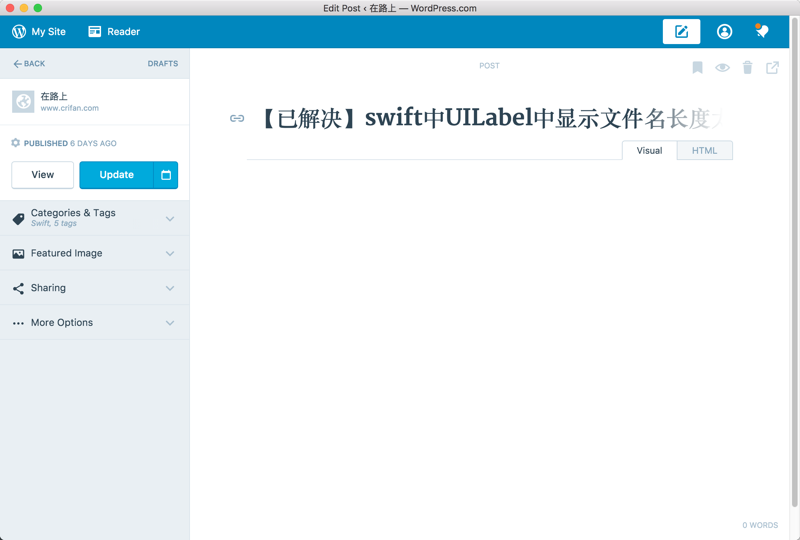The height and width of the screenshot is (540, 800).
Task: Click the published status gear icon
Action: (16, 143)
